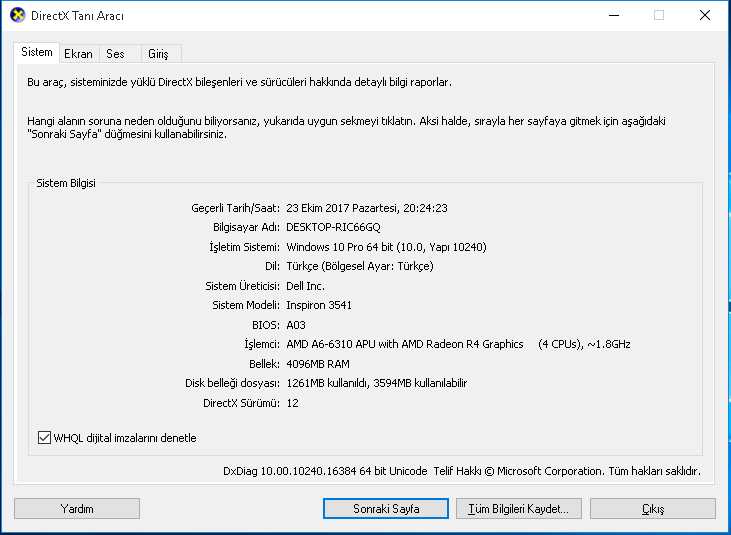This screenshot has width=731, height=535.
Task: Switch to the Sistem tab
Action: (x=36, y=52)
